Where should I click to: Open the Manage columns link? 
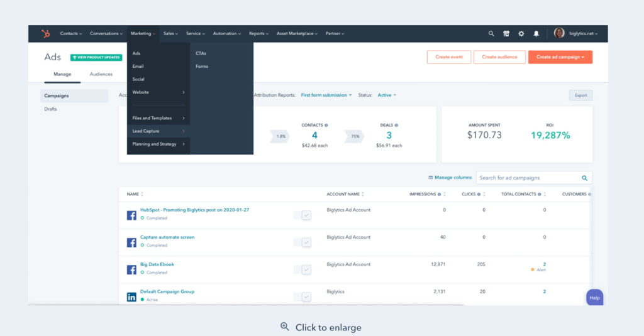tap(450, 178)
